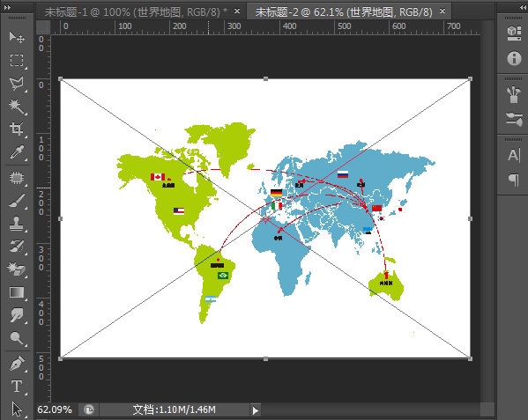Open the Info panel icon
Viewport: 528px width, 420px height.
click(514, 58)
